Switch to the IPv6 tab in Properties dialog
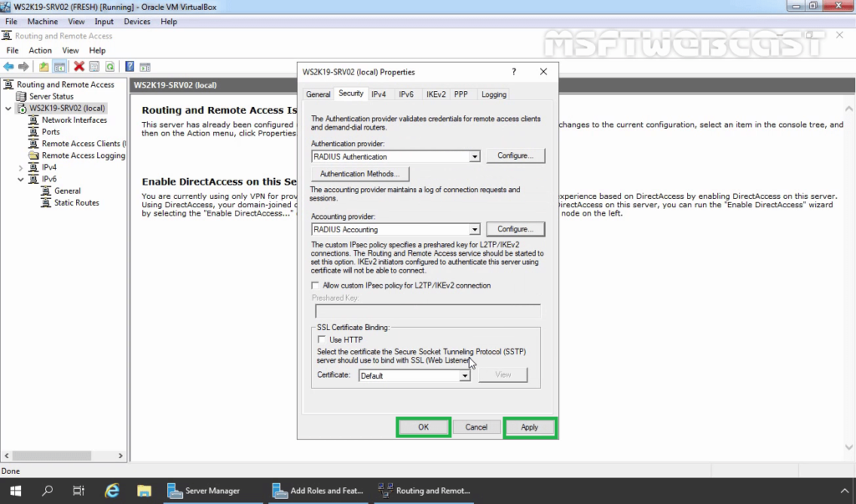Viewport: 856px width, 504px height. 405,94
